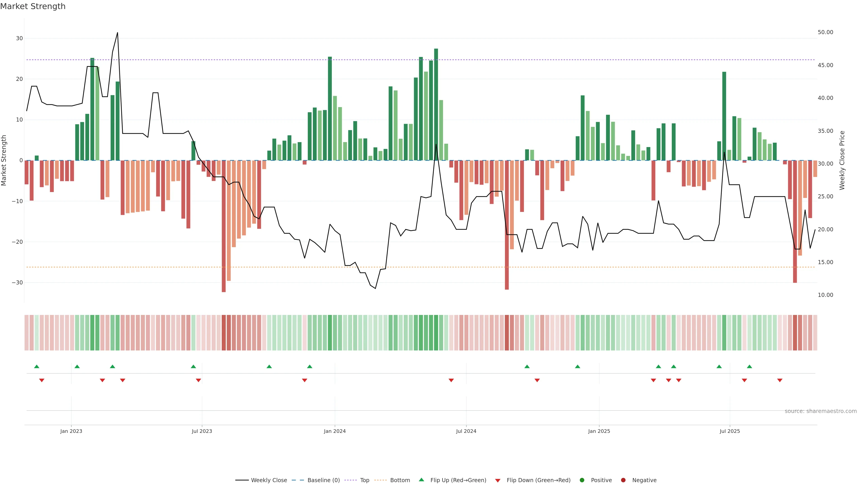Select the Jan 2024 x-axis label
This screenshot has width=868, height=488.
pyautogui.click(x=335, y=431)
